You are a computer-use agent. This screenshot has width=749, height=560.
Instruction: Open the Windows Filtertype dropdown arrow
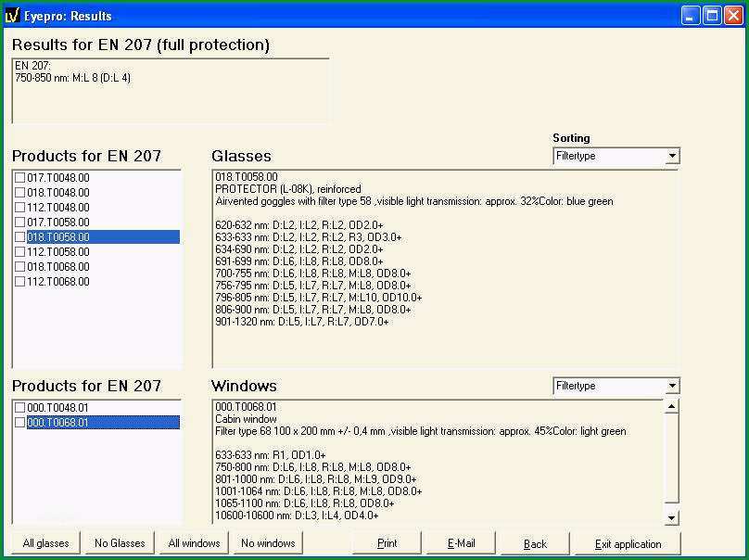click(672, 386)
